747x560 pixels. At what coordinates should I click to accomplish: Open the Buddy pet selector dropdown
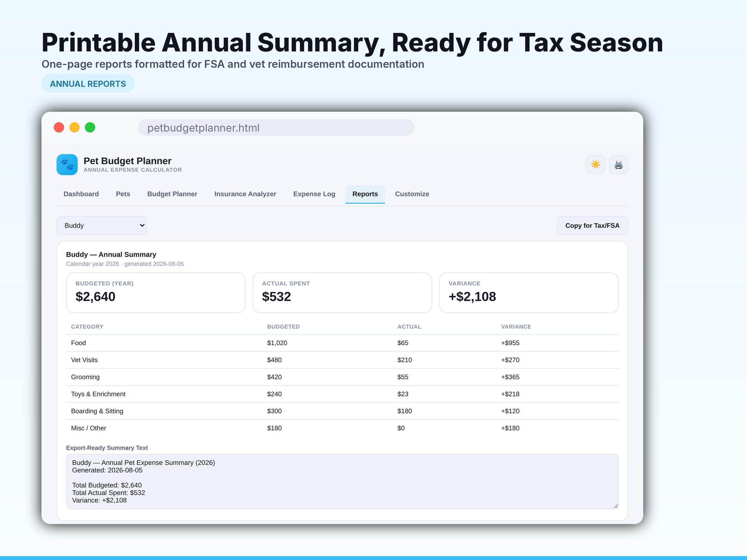click(x=102, y=225)
